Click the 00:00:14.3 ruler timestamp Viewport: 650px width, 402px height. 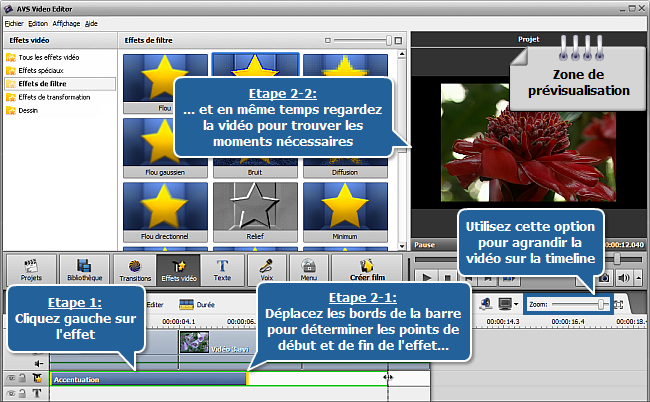502,321
